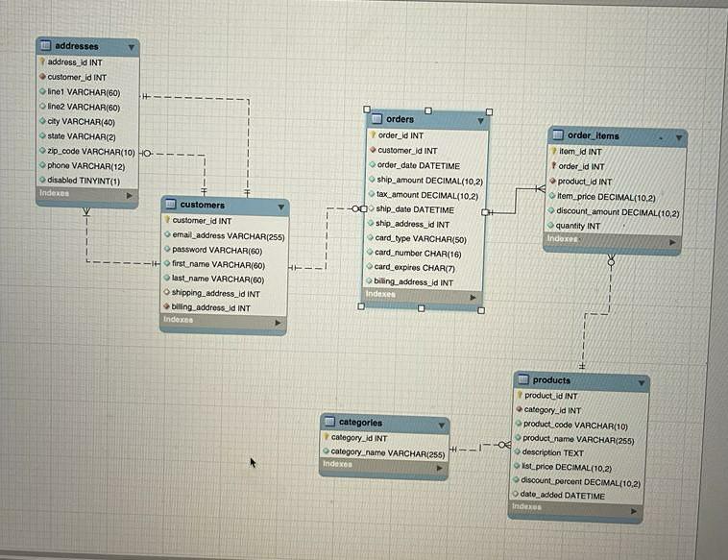Select 'quantity INT' column row
This screenshot has height=560, width=728.
point(613,226)
